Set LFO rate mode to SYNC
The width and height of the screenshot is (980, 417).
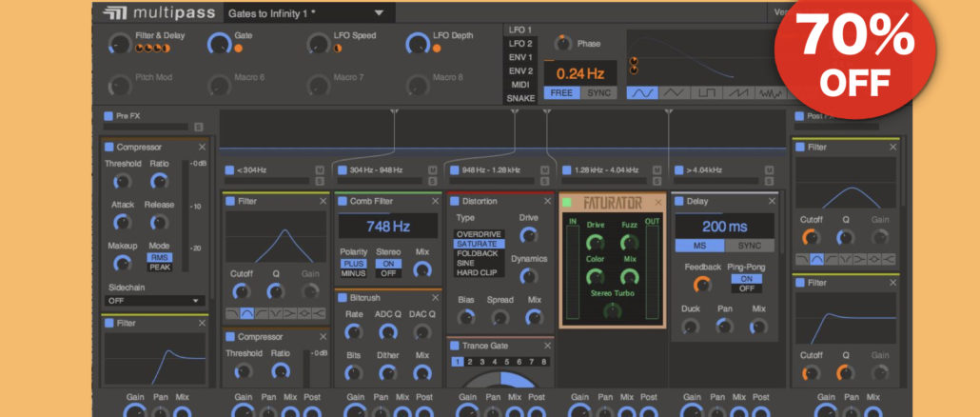pyautogui.click(x=598, y=92)
